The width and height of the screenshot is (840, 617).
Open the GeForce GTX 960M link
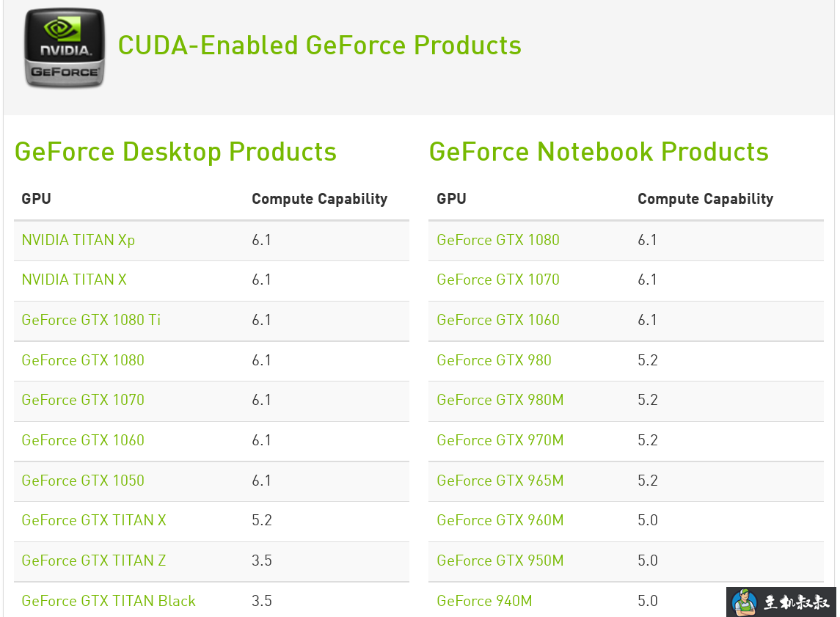coord(500,520)
